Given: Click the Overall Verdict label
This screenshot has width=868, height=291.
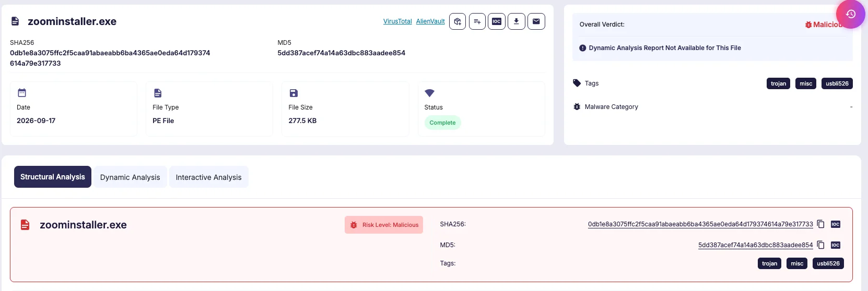Looking at the screenshot, I should [602, 25].
